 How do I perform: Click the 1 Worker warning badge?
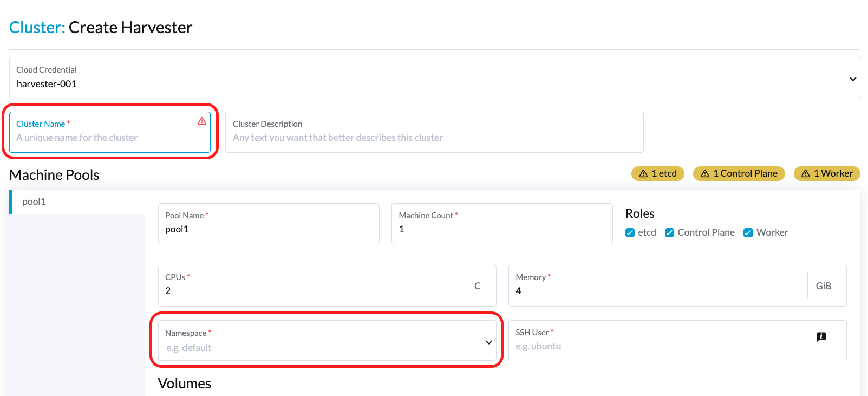[826, 173]
